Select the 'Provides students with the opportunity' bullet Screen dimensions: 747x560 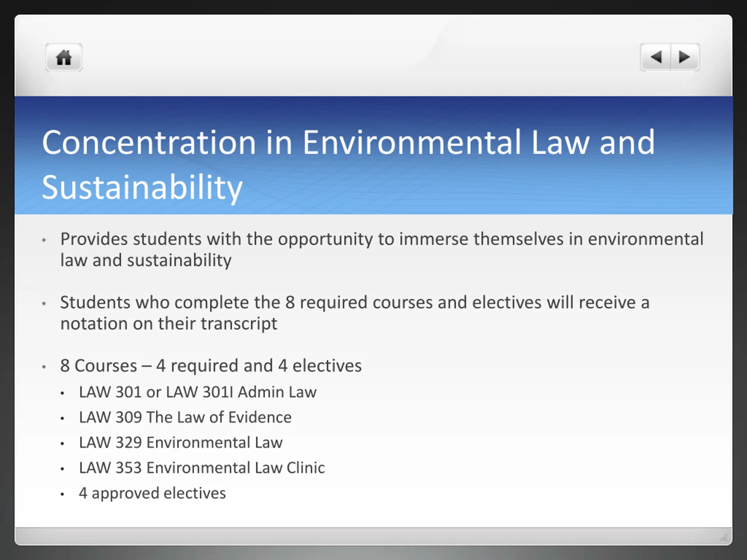coord(382,239)
